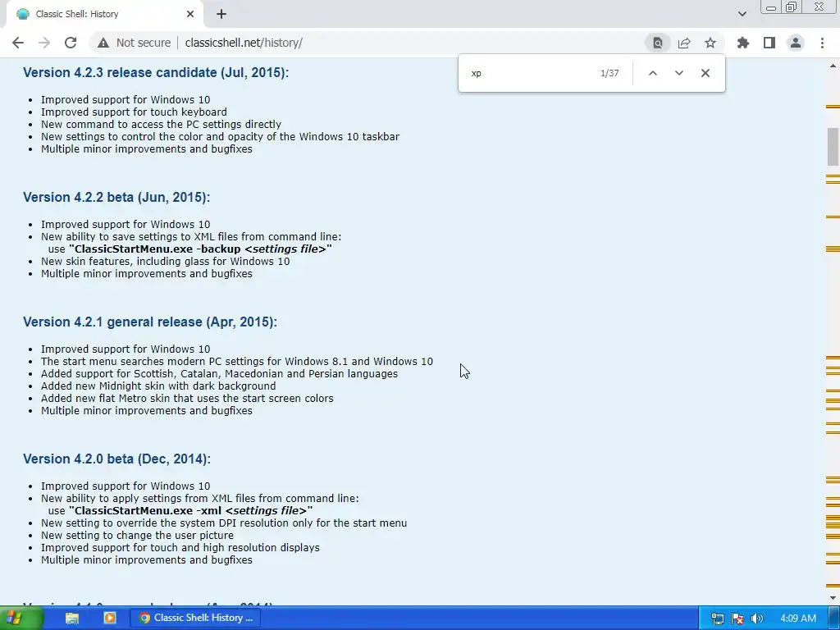Jump to next find result
The image size is (840, 630).
pos(678,73)
